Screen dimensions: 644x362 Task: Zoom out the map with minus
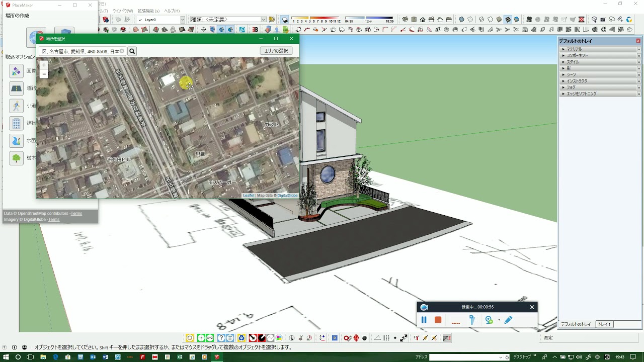[44, 74]
